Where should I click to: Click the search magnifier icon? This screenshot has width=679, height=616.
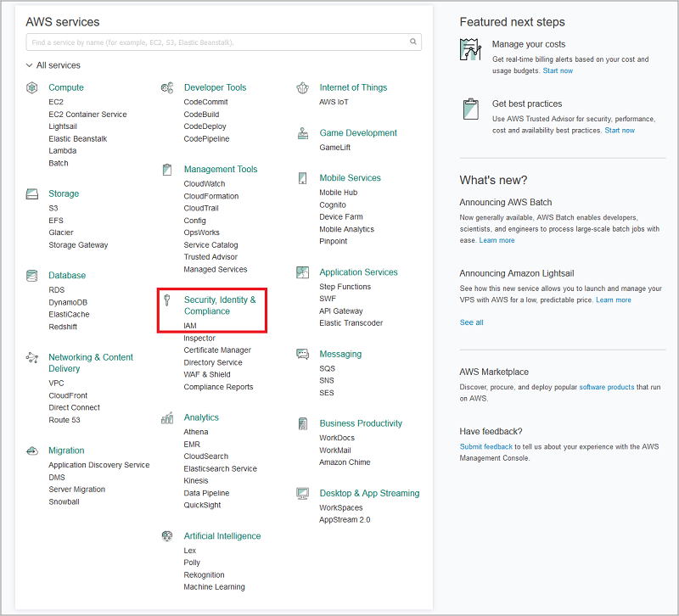click(x=412, y=42)
